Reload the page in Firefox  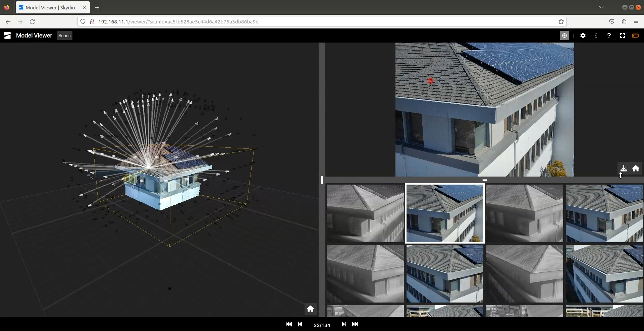point(32,21)
